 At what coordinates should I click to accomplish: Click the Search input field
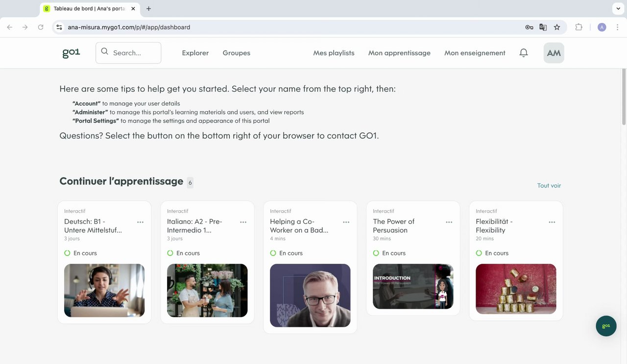[128, 53]
